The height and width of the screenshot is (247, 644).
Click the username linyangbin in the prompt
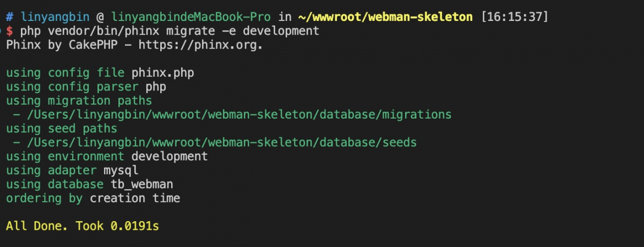click(55, 17)
